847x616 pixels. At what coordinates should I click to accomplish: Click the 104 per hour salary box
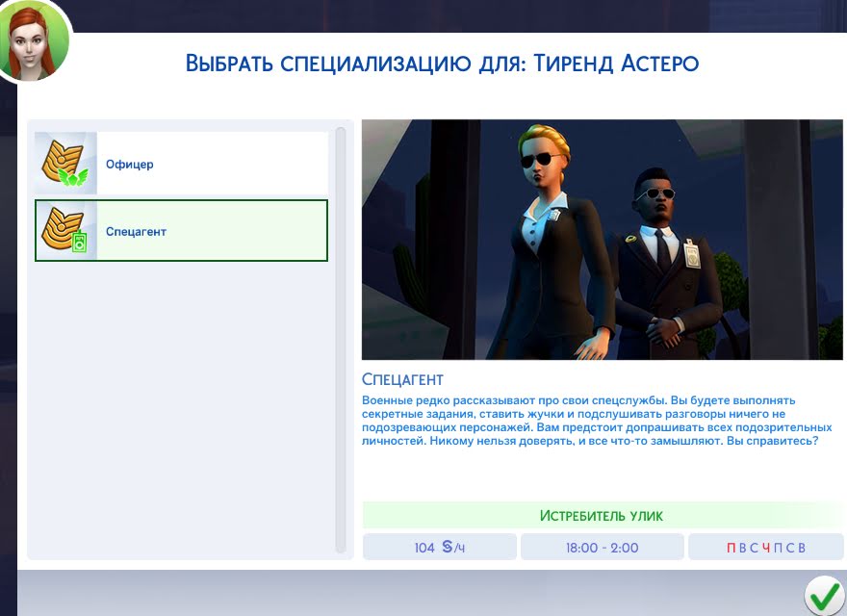coord(439,547)
